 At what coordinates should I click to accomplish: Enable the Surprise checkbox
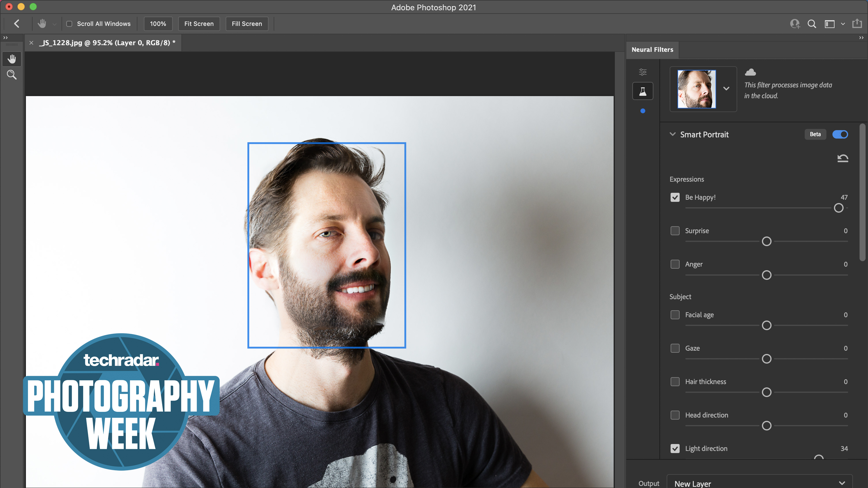(x=675, y=231)
